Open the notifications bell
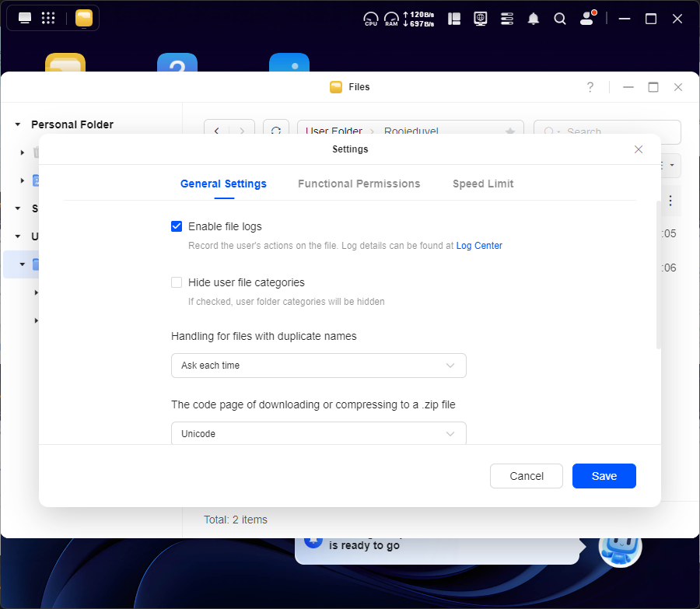 [x=534, y=19]
